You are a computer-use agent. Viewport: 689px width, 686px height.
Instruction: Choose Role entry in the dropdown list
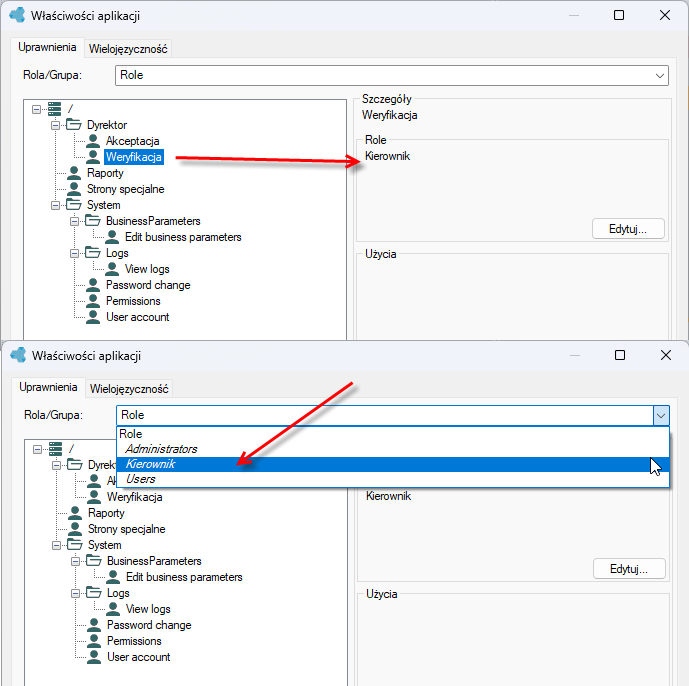[x=393, y=434]
